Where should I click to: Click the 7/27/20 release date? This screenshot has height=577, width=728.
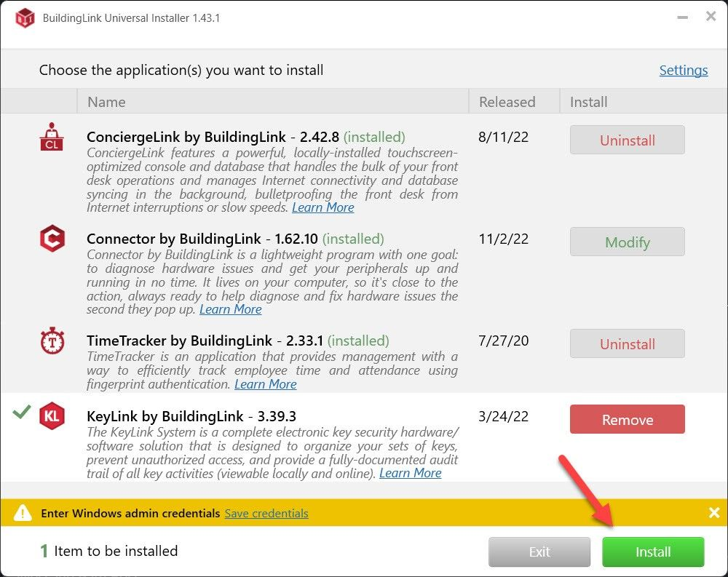tap(503, 341)
